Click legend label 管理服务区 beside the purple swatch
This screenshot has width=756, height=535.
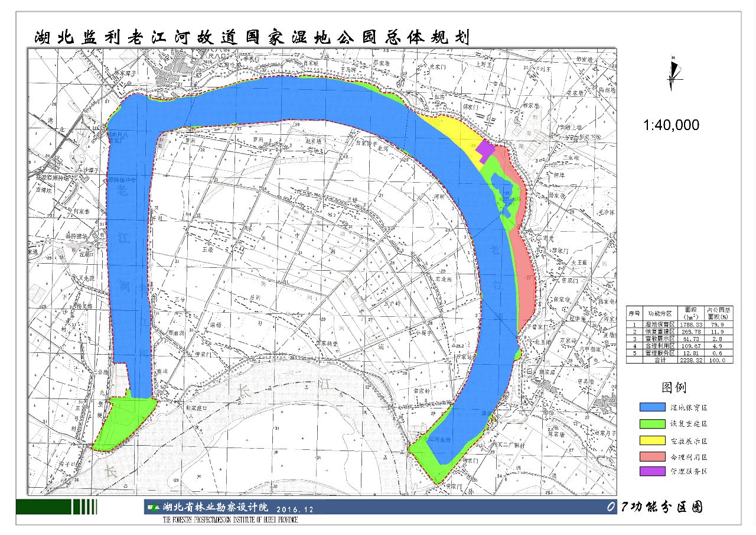[688, 472]
